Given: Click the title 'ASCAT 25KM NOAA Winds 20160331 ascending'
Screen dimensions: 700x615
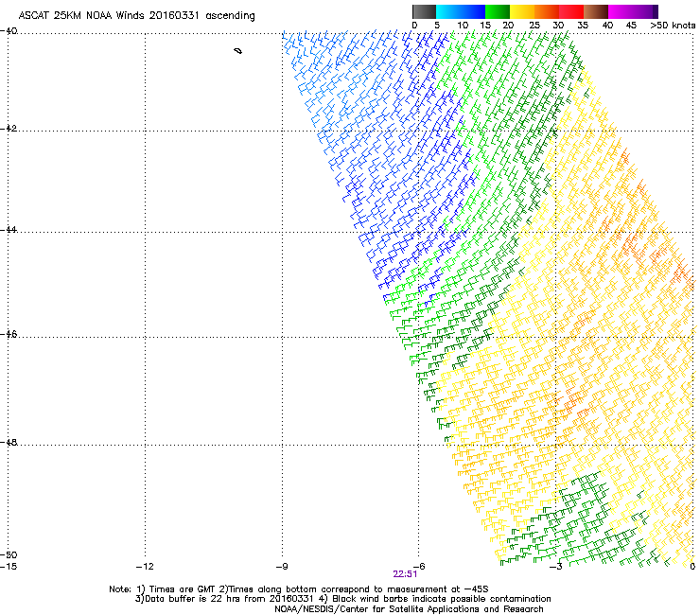Looking at the screenshot, I should (136, 16).
